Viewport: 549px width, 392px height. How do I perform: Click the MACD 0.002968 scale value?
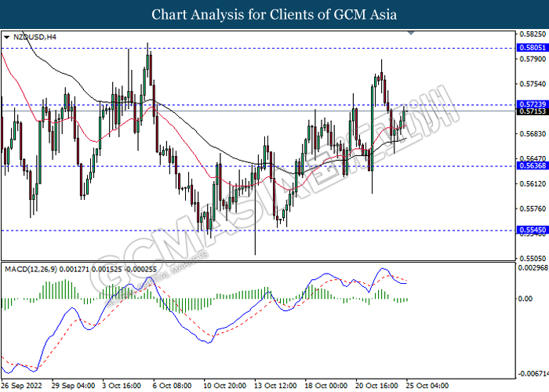[x=533, y=268]
